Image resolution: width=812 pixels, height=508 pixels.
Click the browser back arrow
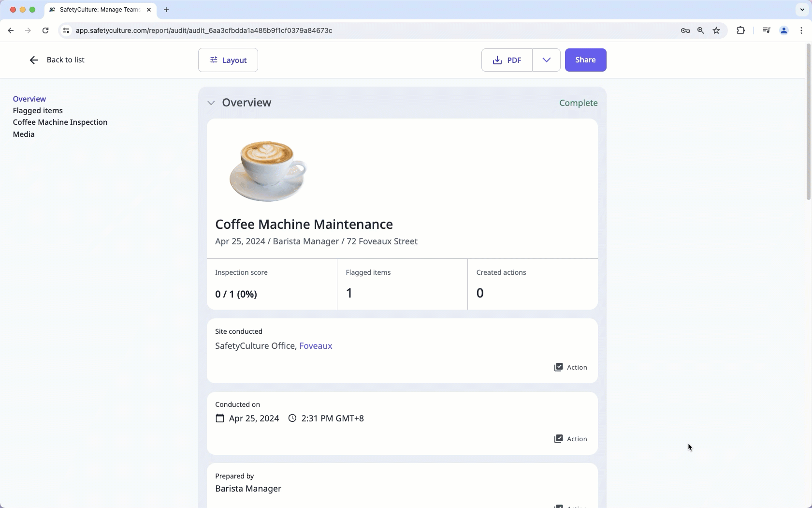[x=11, y=30]
